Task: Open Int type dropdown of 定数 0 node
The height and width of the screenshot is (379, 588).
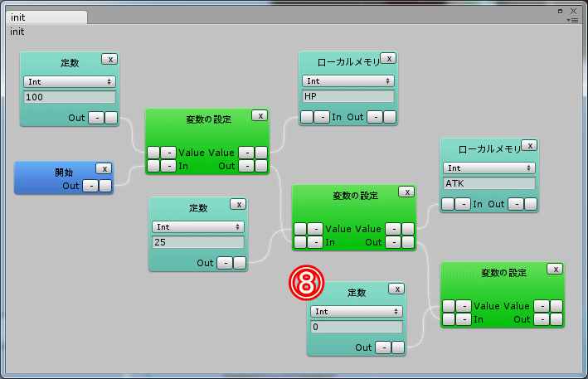Action: [357, 312]
